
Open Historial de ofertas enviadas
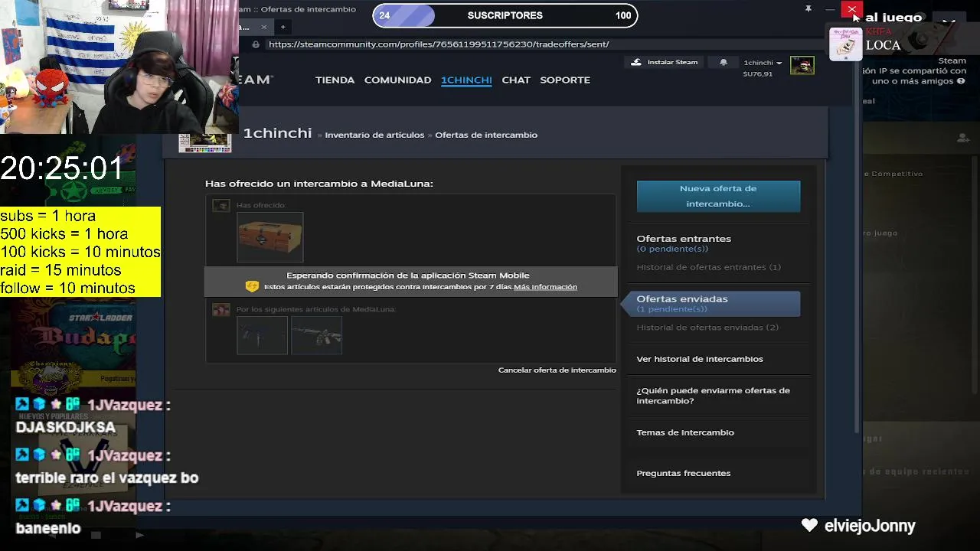pos(707,328)
